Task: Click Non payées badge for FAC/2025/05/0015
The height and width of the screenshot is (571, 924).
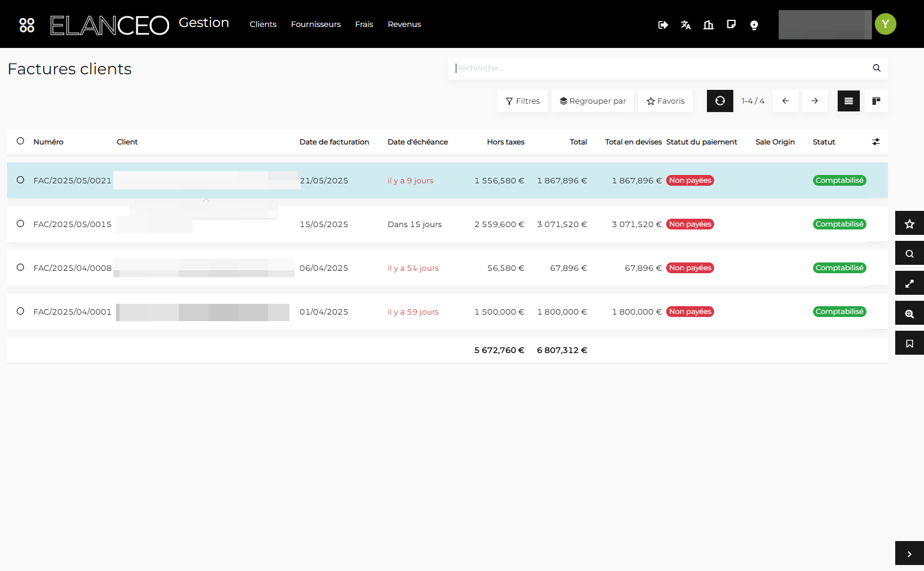Action: coord(690,224)
